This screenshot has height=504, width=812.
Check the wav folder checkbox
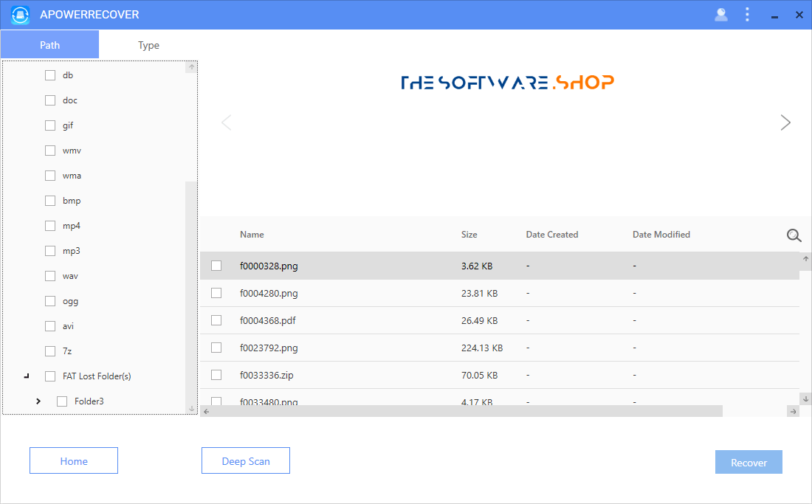(50, 276)
